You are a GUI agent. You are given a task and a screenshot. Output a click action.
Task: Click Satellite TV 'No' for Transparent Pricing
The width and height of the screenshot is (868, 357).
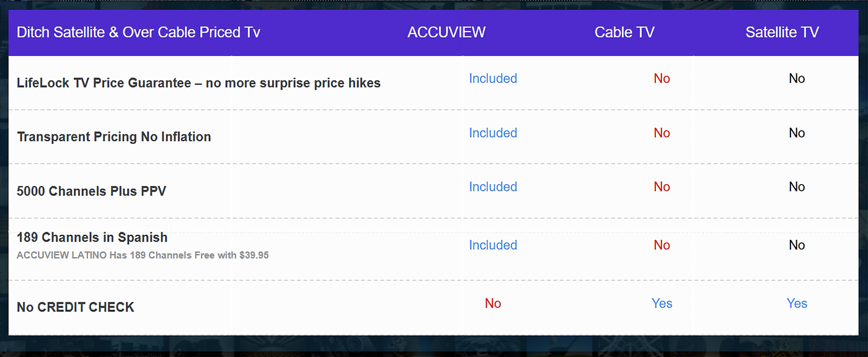tap(797, 133)
